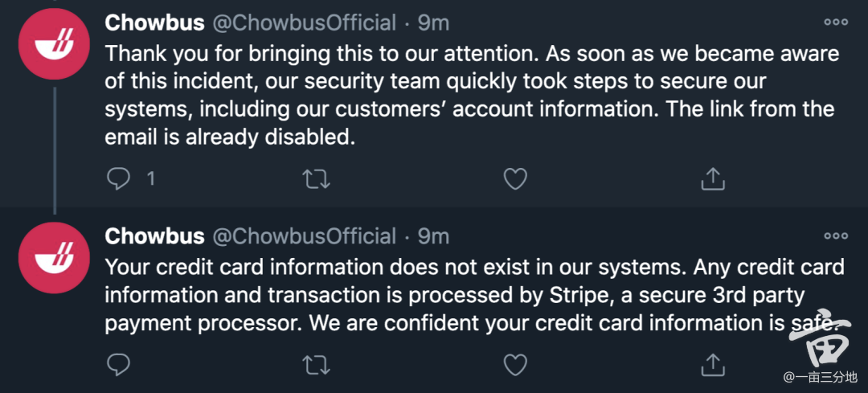Viewport: 868px width, 393px height.
Task: Open @ChowbusOfficial handle in second tweet
Action: click(305, 236)
